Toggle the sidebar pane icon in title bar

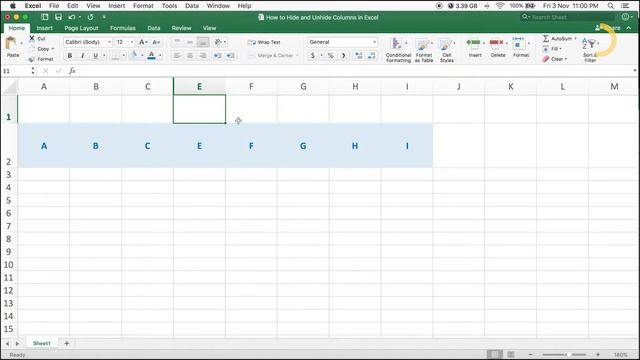(x=45, y=17)
